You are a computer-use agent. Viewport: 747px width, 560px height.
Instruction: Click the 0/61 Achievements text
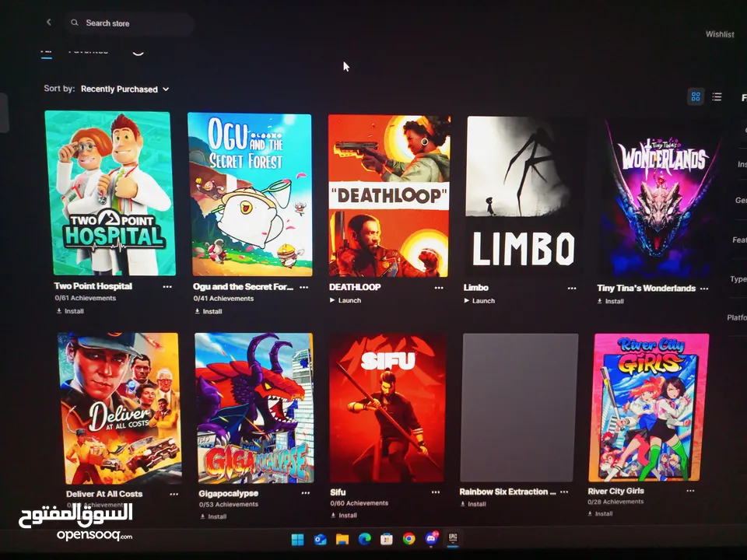(x=86, y=298)
